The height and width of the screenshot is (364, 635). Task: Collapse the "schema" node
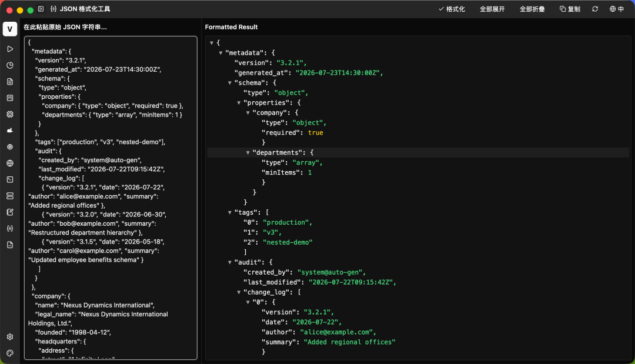(x=230, y=82)
